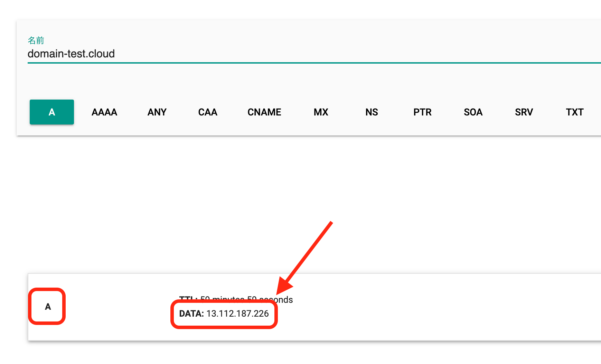Select the CAA record type
The height and width of the screenshot is (364, 601).
click(208, 112)
